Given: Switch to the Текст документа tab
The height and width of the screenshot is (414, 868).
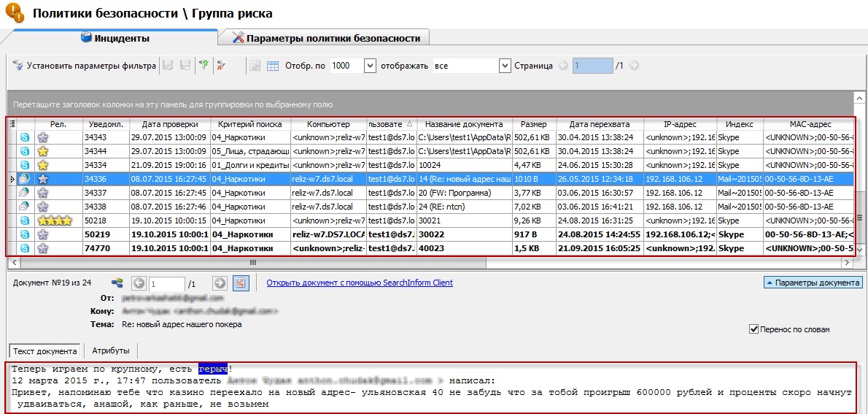Looking at the screenshot, I should pyautogui.click(x=45, y=350).
